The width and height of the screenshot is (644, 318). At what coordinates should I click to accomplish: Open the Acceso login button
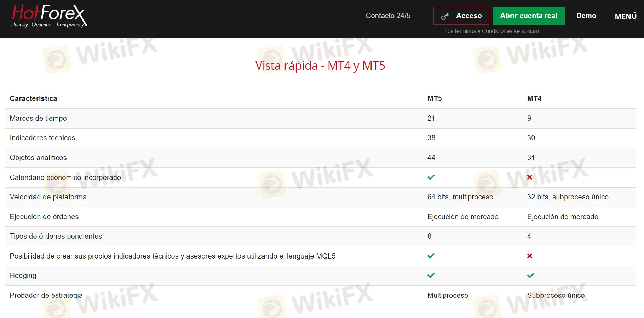point(461,16)
